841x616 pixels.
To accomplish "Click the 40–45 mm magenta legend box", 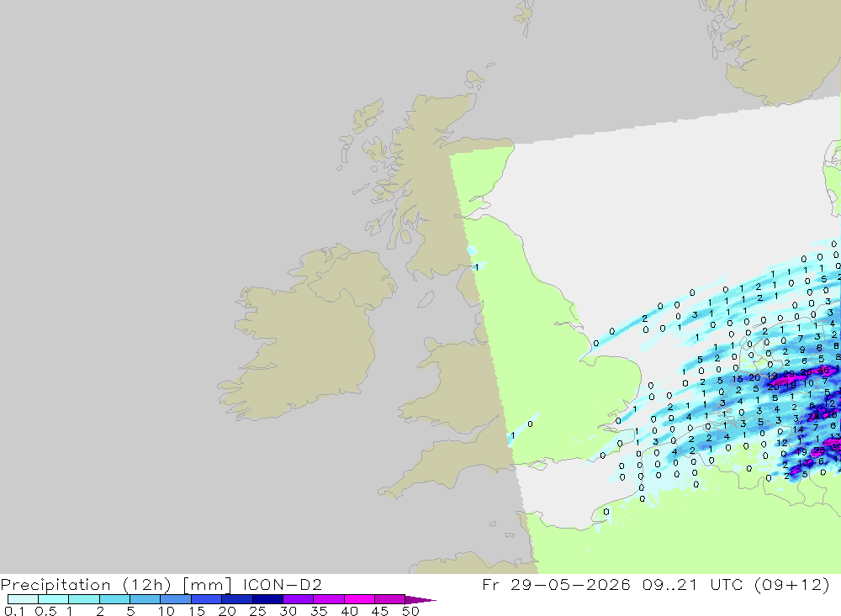I will [x=359, y=599].
